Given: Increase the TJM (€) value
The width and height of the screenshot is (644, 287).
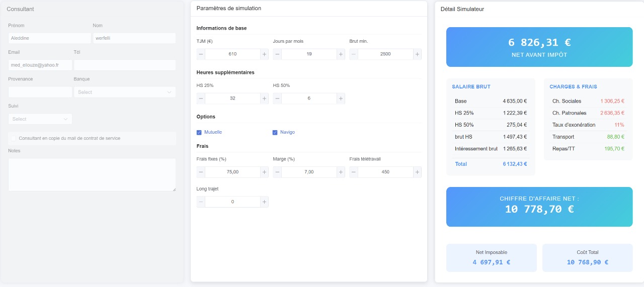Looking at the screenshot, I should click(264, 54).
